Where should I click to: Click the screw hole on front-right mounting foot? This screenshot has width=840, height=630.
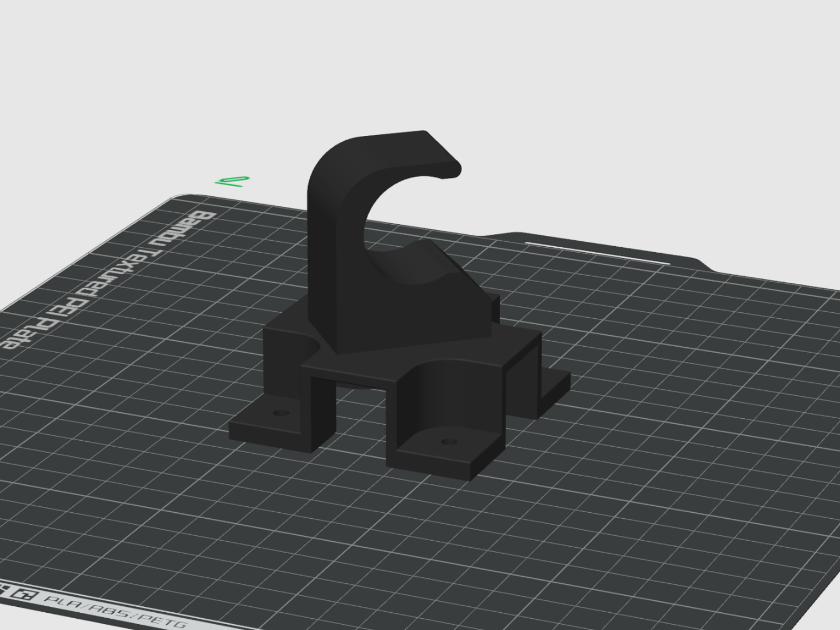click(449, 442)
